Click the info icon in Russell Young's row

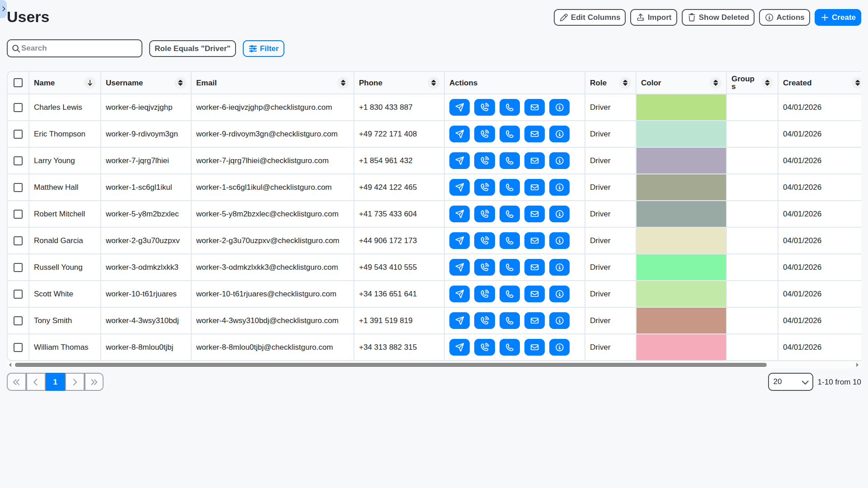559,267
